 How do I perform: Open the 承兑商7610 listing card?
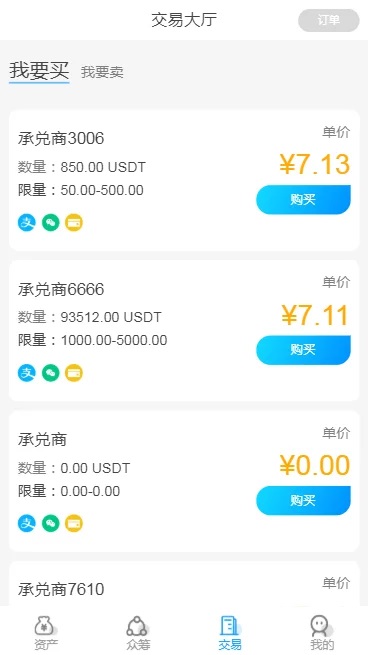point(184,584)
